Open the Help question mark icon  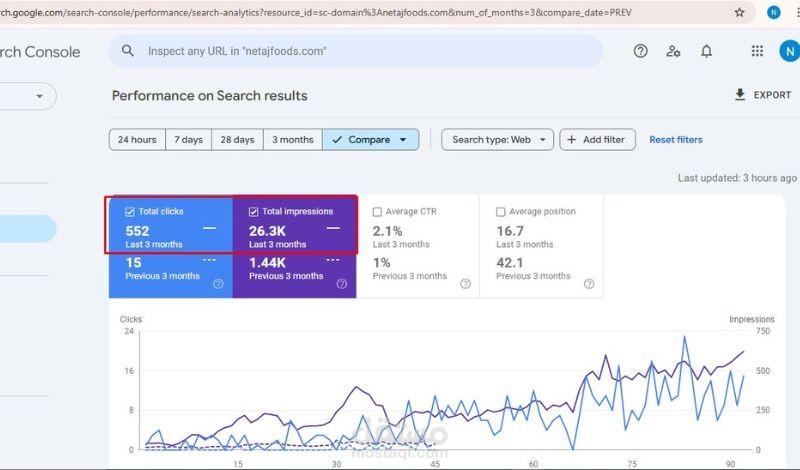click(640, 51)
